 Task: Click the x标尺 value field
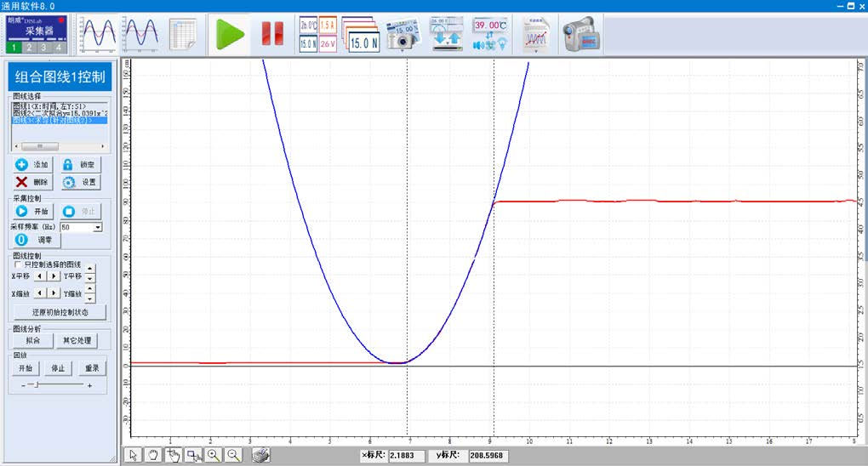coord(405,456)
